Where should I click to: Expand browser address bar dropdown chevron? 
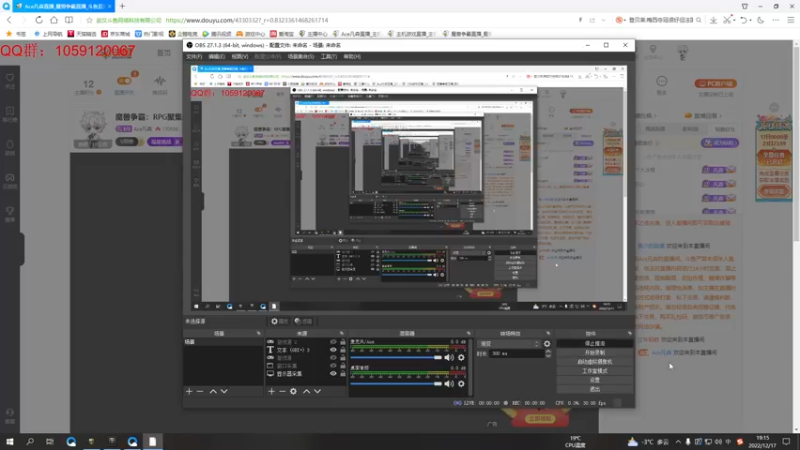coord(604,20)
